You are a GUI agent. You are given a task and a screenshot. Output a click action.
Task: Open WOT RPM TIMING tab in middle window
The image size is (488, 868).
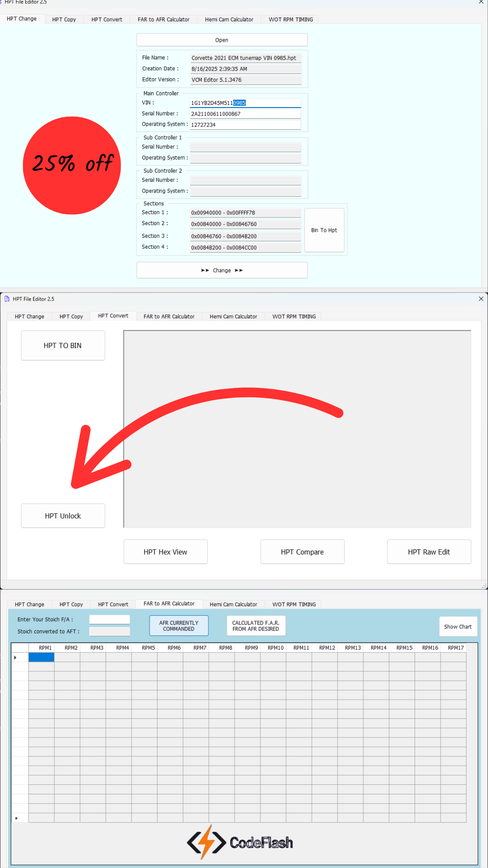coord(294,316)
